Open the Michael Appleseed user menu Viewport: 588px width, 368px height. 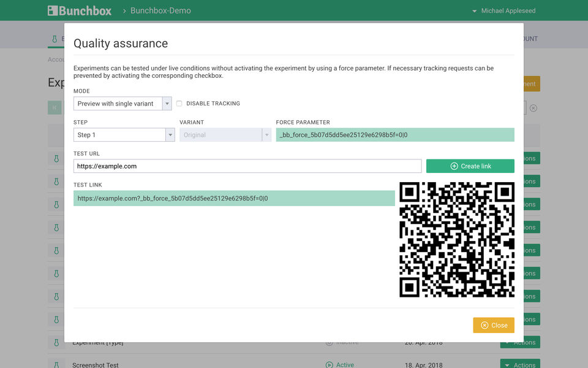tap(503, 11)
